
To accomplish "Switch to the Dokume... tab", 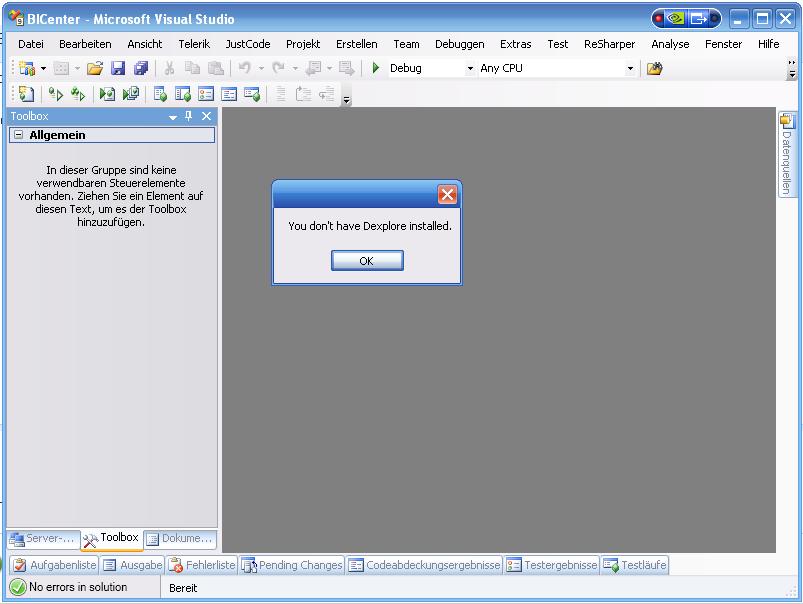I will point(180,538).
